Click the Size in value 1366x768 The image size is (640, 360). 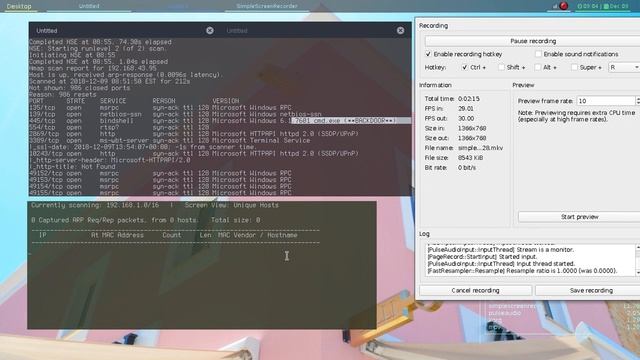(472, 128)
